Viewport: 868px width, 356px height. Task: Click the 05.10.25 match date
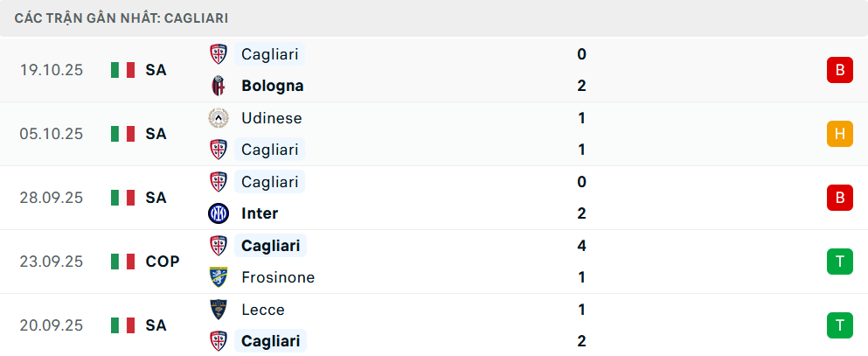(x=52, y=134)
